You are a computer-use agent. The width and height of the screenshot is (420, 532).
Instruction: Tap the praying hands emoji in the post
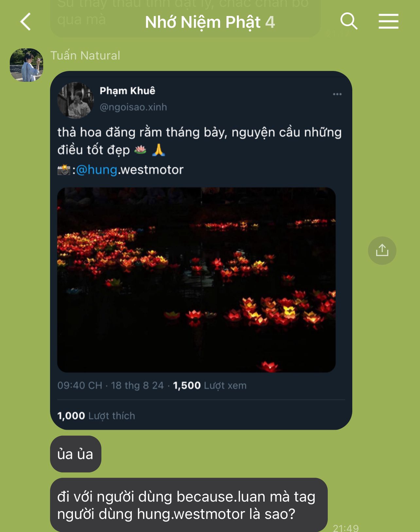(x=159, y=150)
